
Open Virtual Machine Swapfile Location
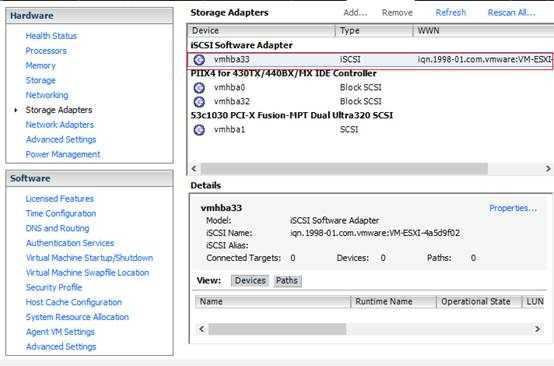click(87, 273)
